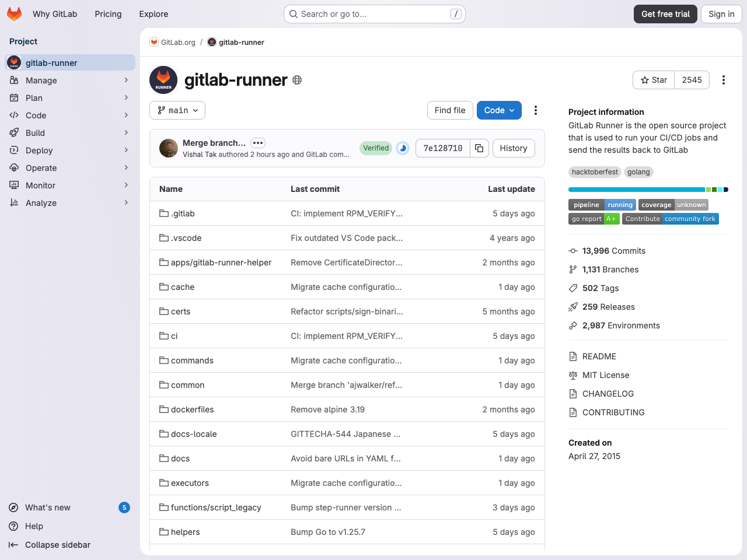Open the main branch selector
The height and width of the screenshot is (560, 747).
click(x=177, y=110)
